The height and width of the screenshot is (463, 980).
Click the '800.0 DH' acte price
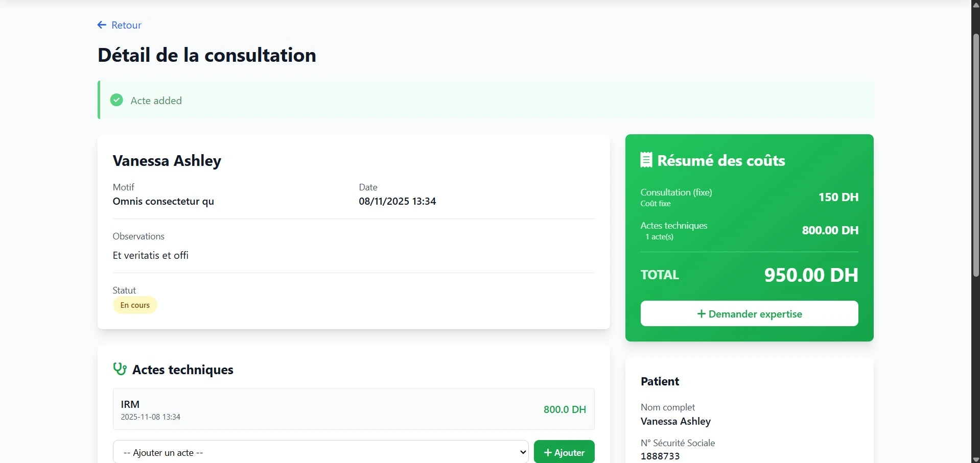click(x=565, y=409)
